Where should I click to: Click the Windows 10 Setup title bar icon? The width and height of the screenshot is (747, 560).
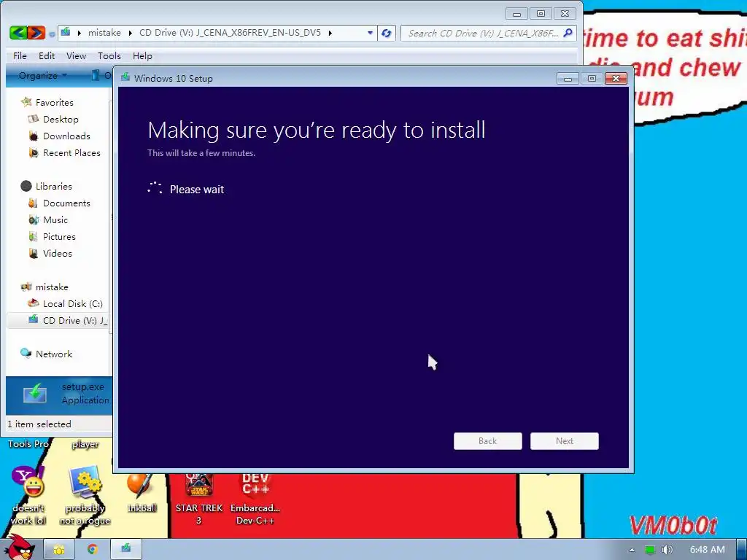pos(125,77)
